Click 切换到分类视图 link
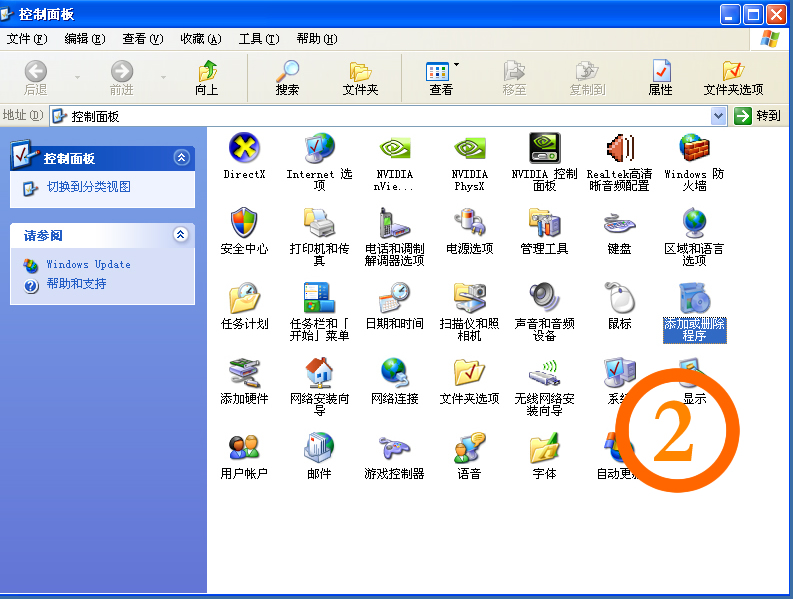The image size is (793, 599). pyautogui.click(x=88, y=187)
